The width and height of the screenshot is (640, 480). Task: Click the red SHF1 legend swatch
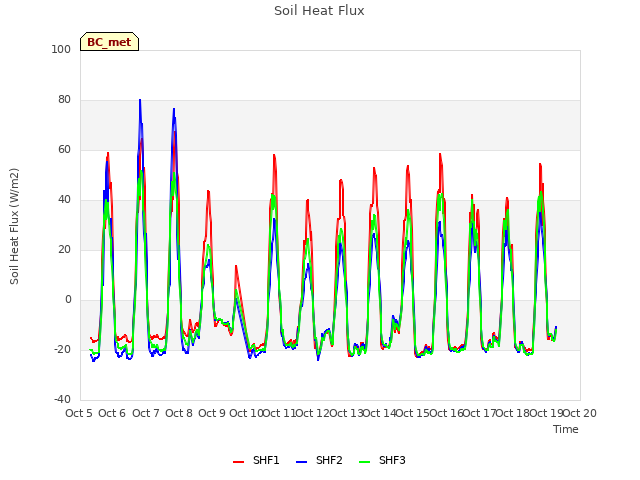238,462
